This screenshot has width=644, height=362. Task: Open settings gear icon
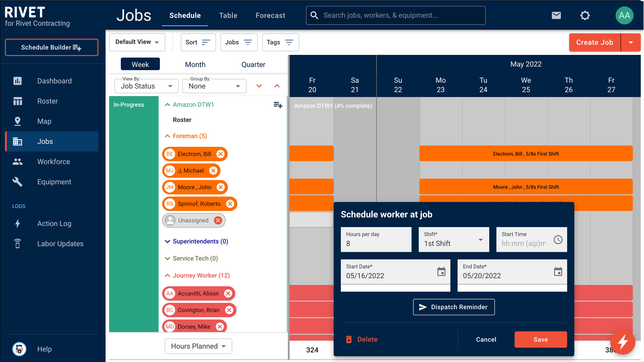(x=585, y=15)
